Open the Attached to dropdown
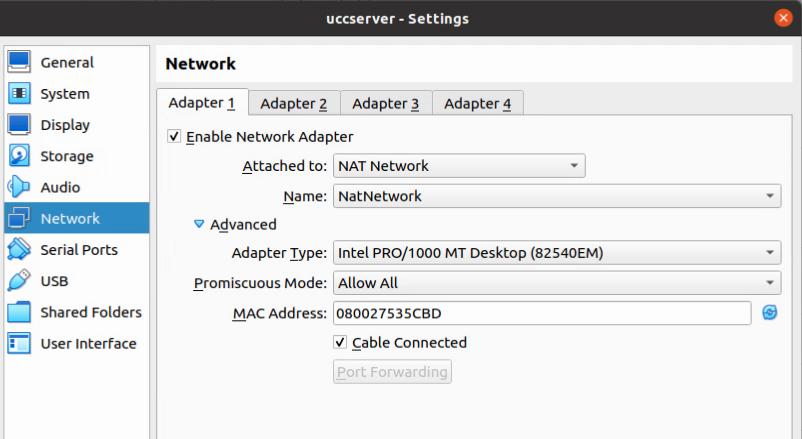802x439 pixels. point(458,166)
